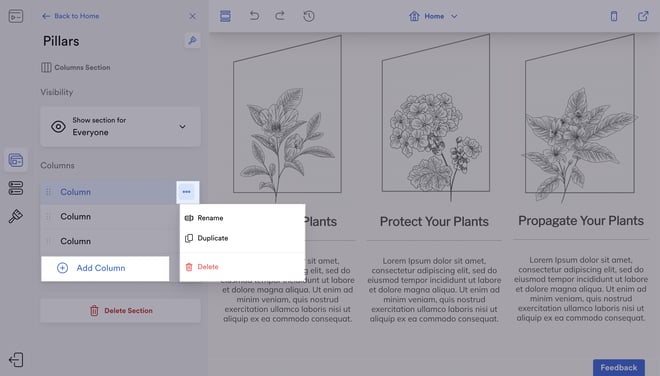Viewport: 660px width, 376px height.
Task: Select the third Column row
Action: pos(109,241)
